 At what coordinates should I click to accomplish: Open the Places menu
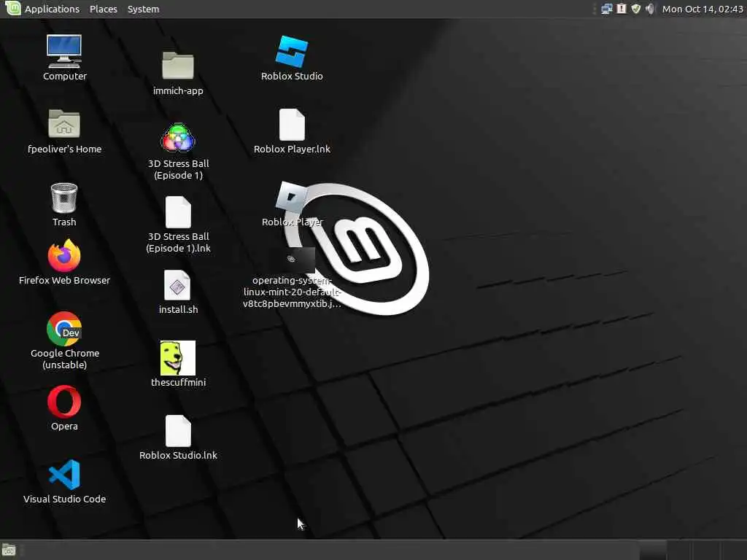(x=104, y=9)
